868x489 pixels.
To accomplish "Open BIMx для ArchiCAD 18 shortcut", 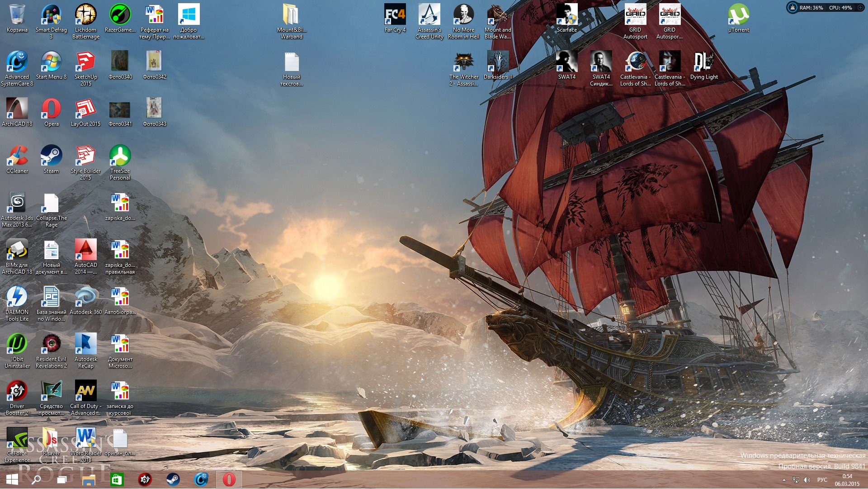I will pyautogui.click(x=17, y=256).
